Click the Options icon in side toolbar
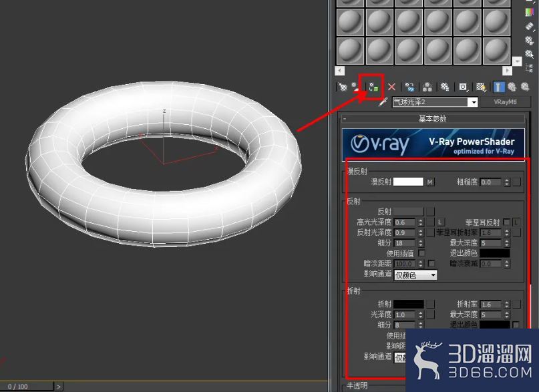The width and height of the screenshot is (539, 392). tap(530, 40)
